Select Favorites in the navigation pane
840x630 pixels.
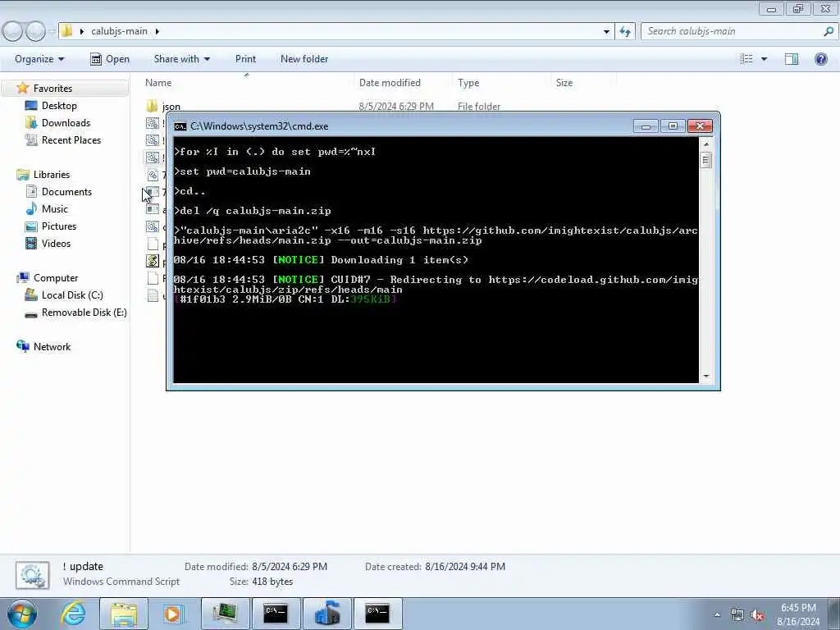click(52, 89)
